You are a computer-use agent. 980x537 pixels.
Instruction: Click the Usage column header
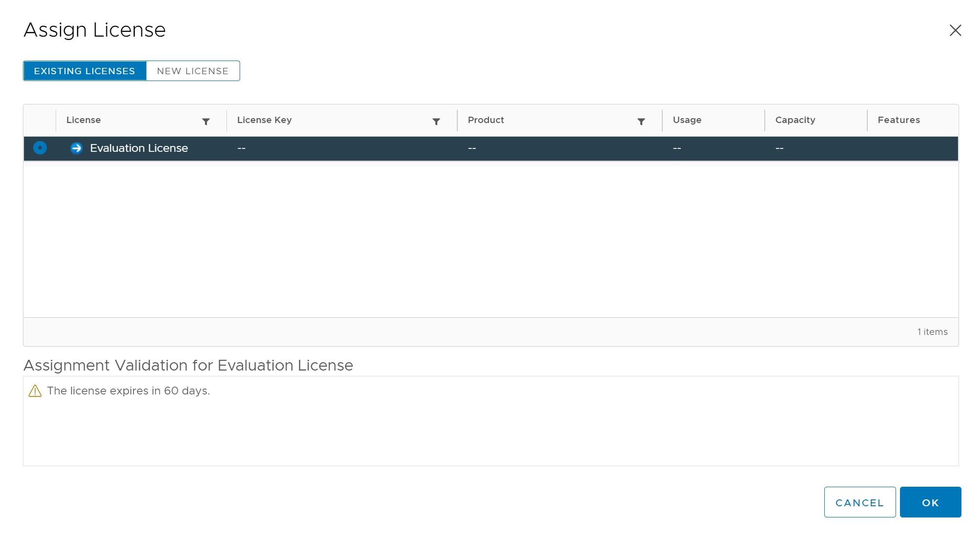point(687,120)
